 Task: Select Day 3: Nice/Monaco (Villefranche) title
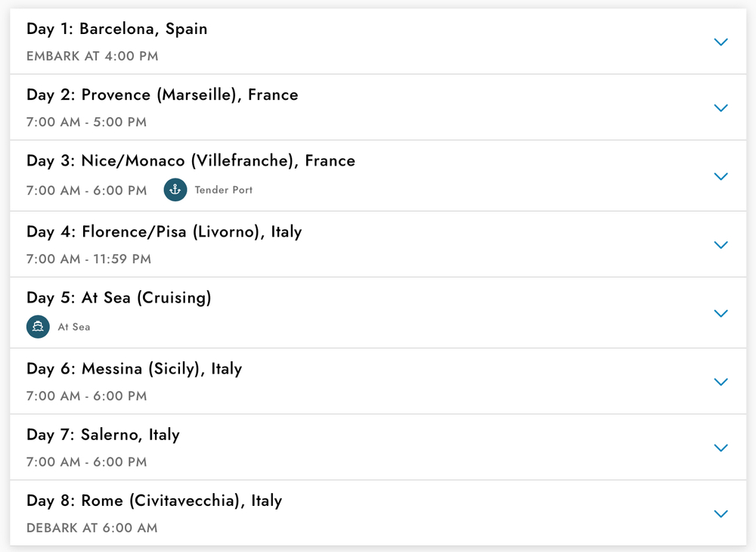tap(191, 160)
